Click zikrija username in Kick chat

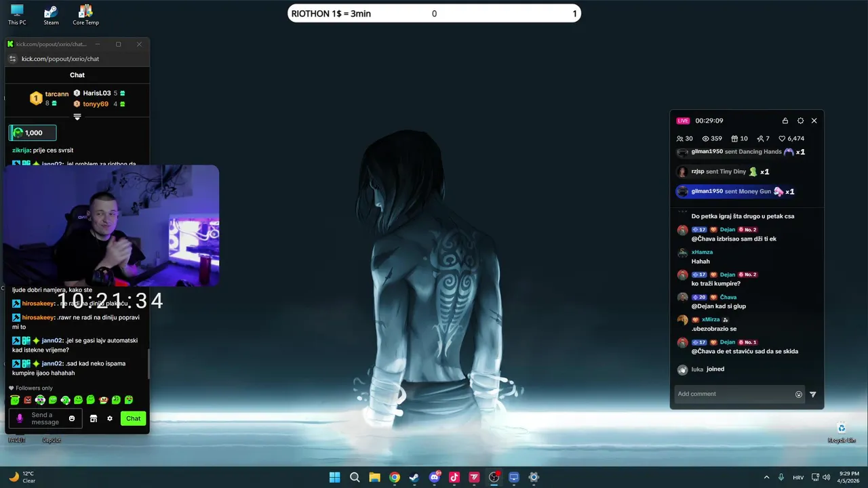[x=21, y=150]
